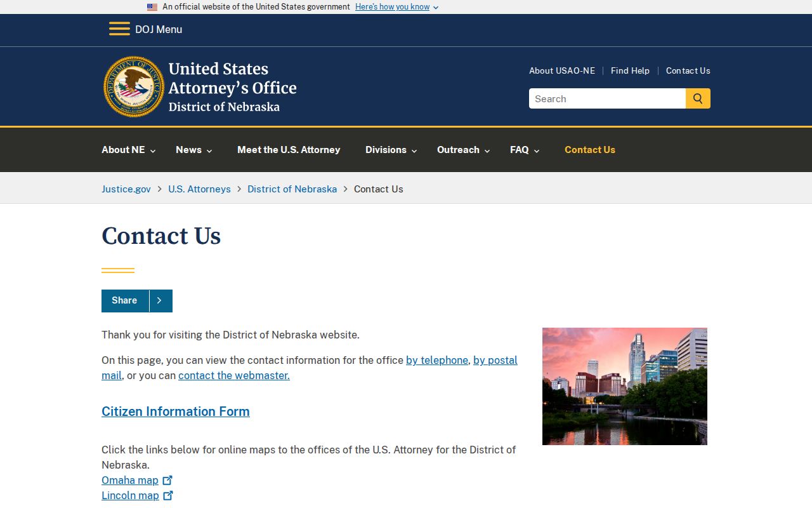Open the DOJ Menu hamburger icon

[x=119, y=29]
